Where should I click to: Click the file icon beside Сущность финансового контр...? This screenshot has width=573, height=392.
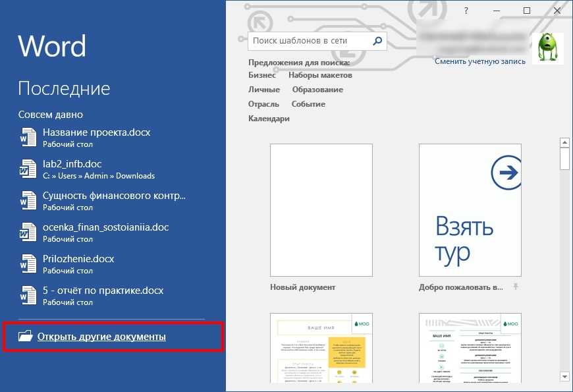(28, 201)
